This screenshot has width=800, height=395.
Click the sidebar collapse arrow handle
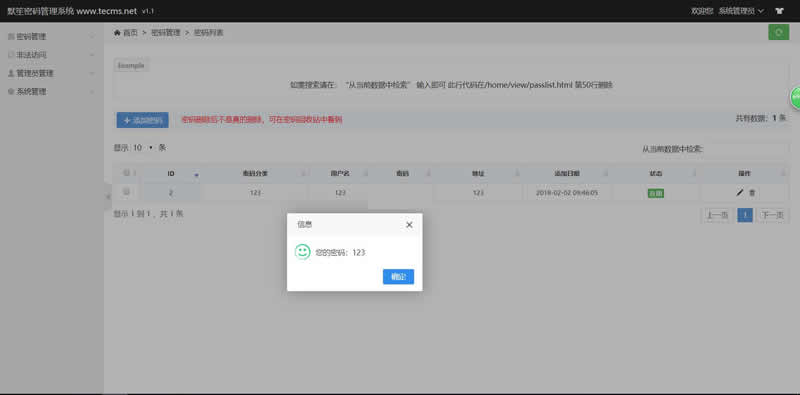click(108, 197)
